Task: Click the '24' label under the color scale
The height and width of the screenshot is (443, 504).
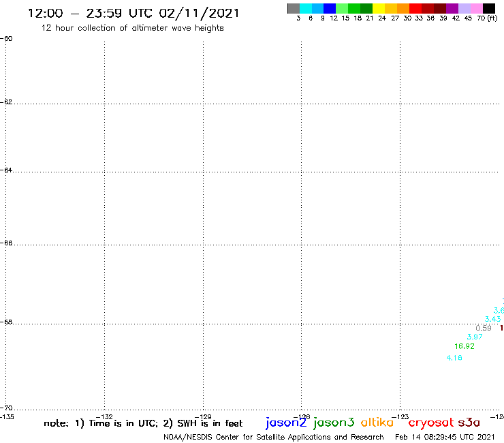Action: (382, 18)
